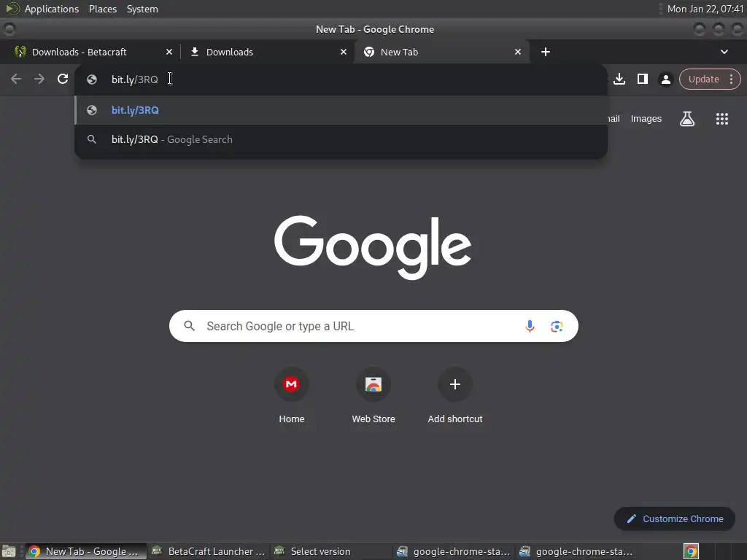Click the Images link
This screenshot has width=747, height=560.
pos(646,119)
